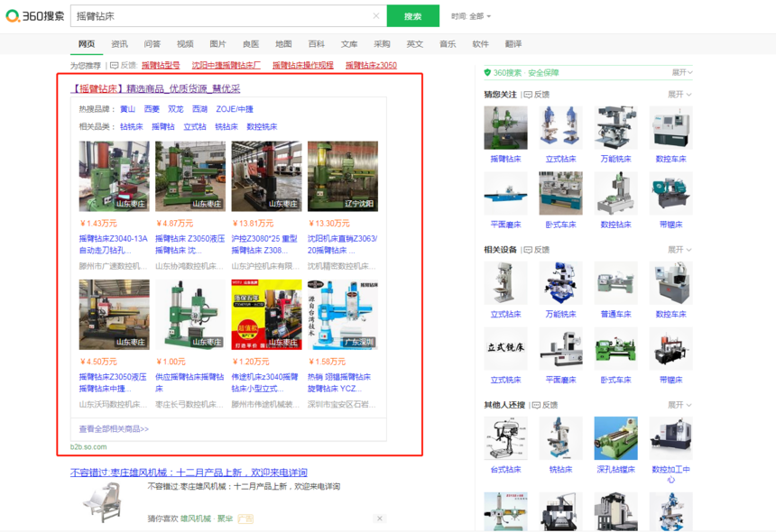Click the 360搜索 logo
The height and width of the screenshot is (532, 776).
click(x=35, y=16)
